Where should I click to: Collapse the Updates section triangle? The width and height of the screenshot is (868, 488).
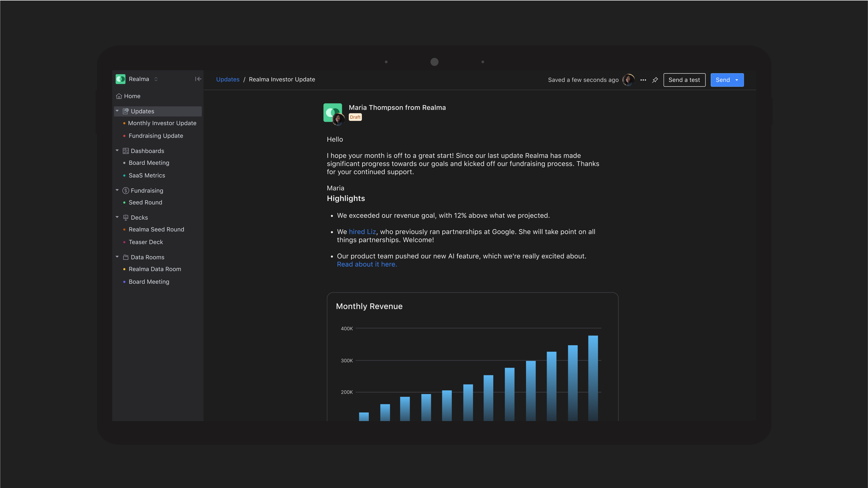point(117,111)
